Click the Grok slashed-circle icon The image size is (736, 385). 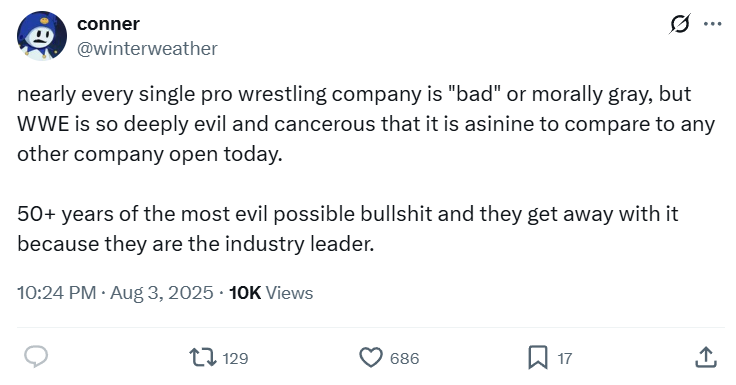click(680, 23)
